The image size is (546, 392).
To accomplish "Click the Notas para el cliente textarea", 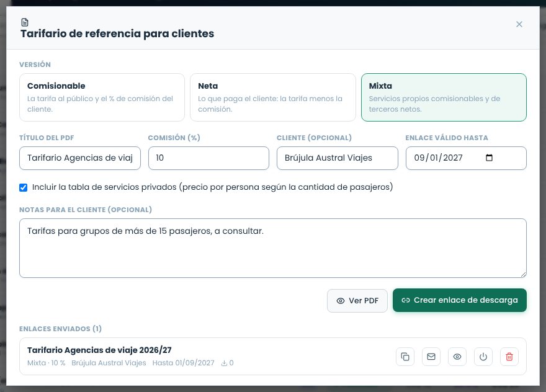I will pos(273,248).
